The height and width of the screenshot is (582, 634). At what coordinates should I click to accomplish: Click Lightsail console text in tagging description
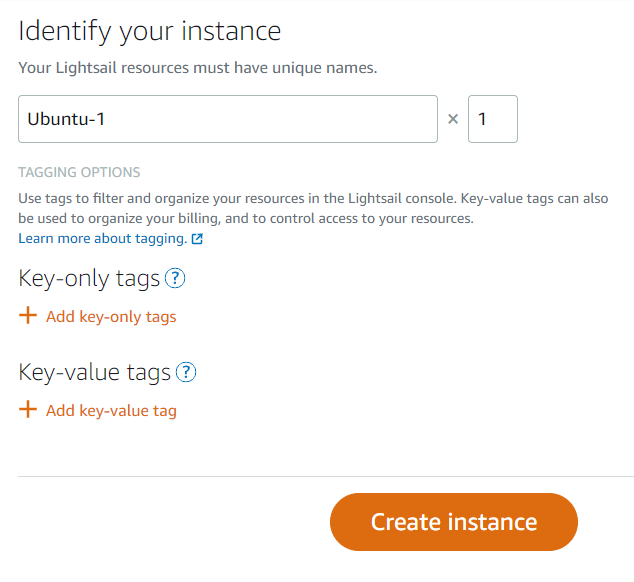[x=402, y=199]
